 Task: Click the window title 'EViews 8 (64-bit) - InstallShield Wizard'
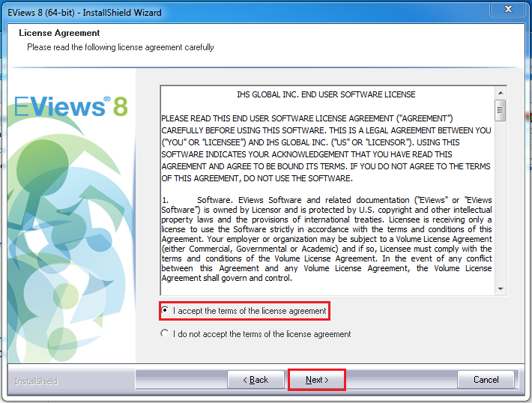point(85,13)
